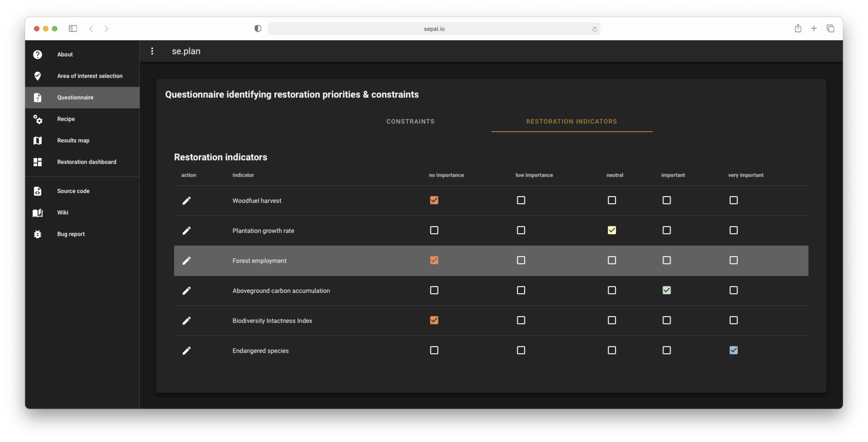
Task: Click the Safari share icon
Action: (797, 29)
